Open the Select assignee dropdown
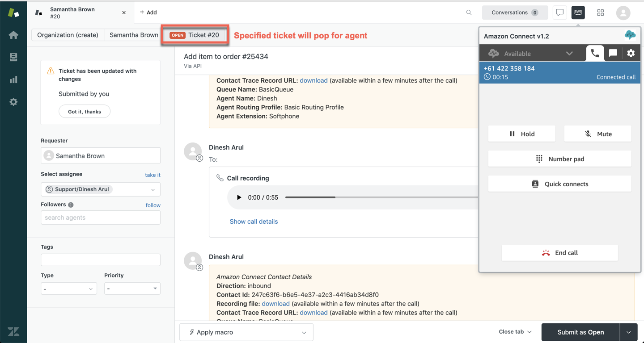 [x=101, y=189]
